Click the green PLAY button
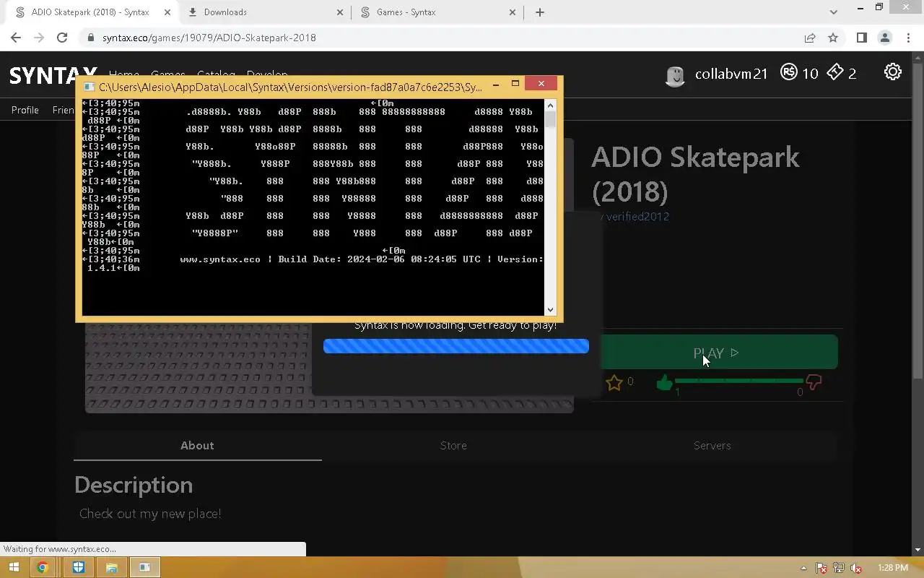This screenshot has height=578, width=924. [x=715, y=353]
